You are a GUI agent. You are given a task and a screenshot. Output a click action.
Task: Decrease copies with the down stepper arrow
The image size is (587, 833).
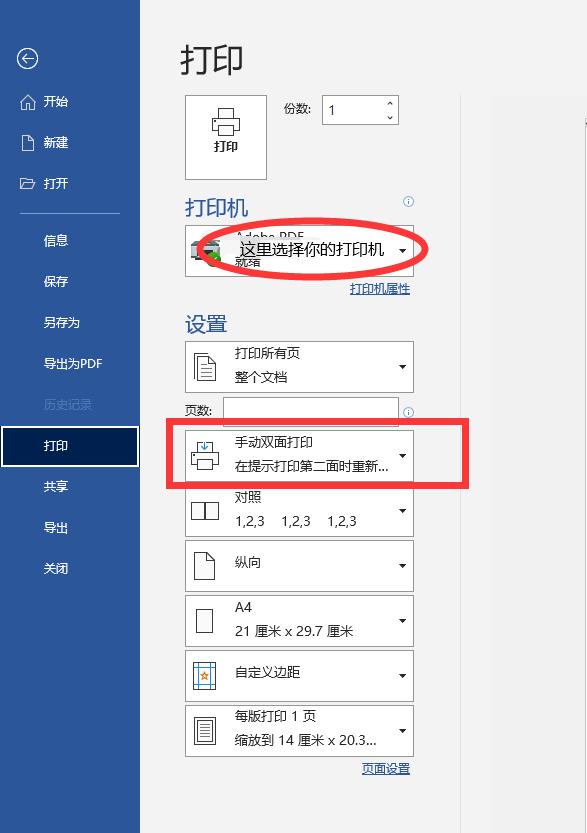click(x=390, y=117)
